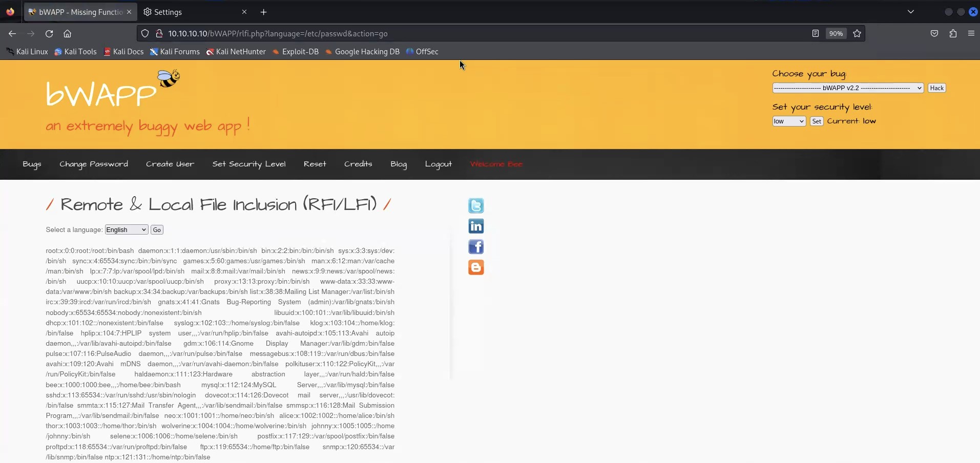The image size is (980, 463).
Task: Click the site security padlock icon
Action: point(159,33)
